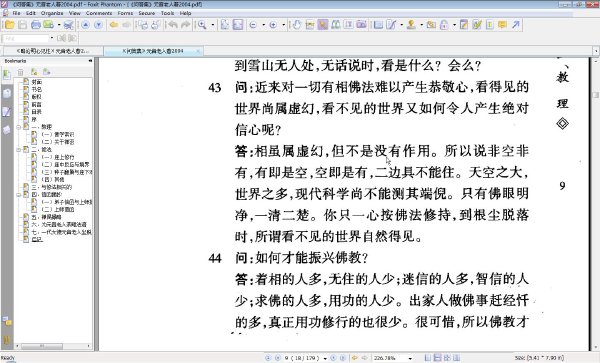
Task: Click the Search binoculars icon
Action: coord(336,25)
